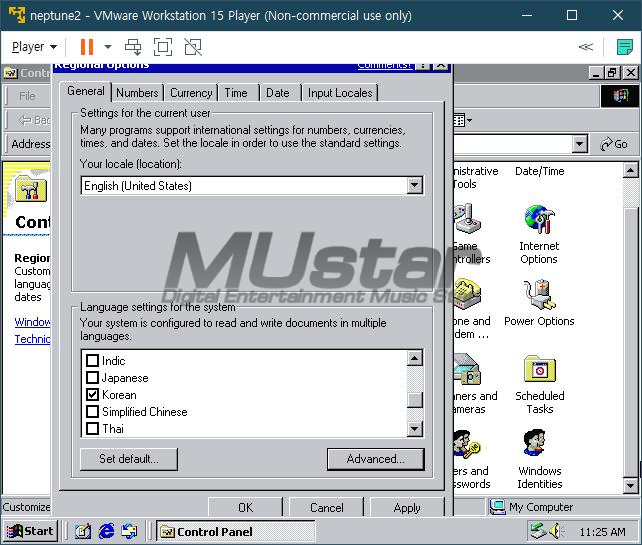Click the Date/Time label in Control Panel

[x=540, y=171]
